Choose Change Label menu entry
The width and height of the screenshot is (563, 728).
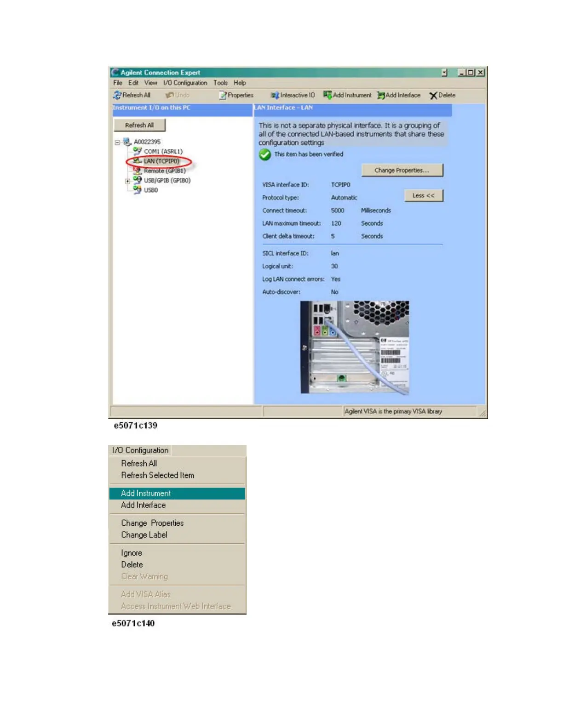177,535
